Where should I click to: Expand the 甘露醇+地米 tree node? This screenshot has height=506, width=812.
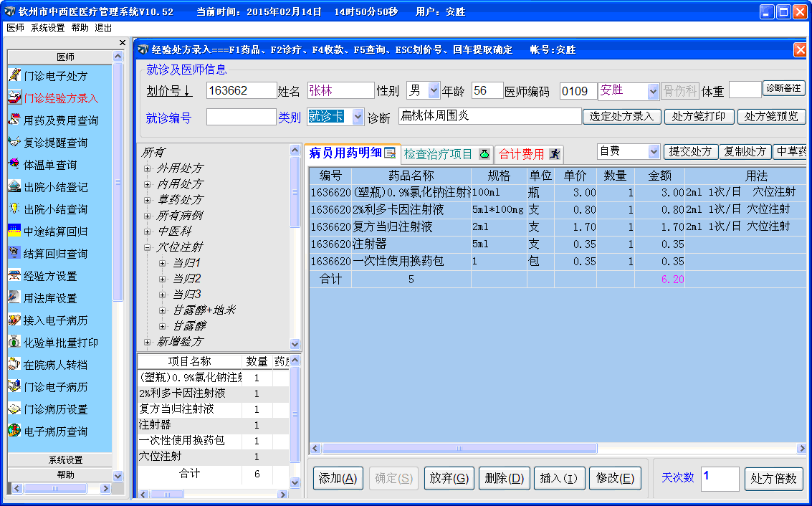click(x=163, y=310)
